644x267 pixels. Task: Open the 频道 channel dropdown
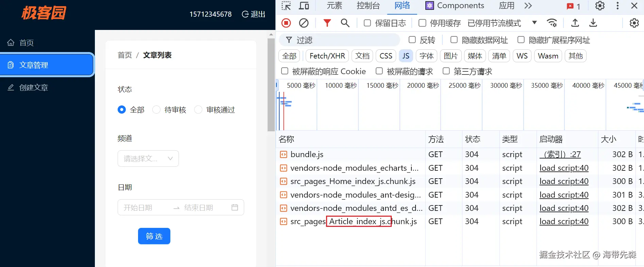pyautogui.click(x=148, y=158)
